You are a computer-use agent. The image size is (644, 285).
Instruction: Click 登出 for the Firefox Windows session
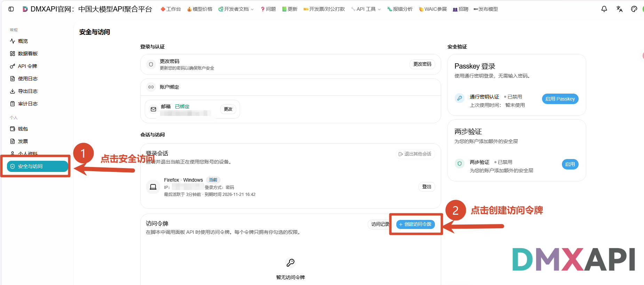pos(427,187)
